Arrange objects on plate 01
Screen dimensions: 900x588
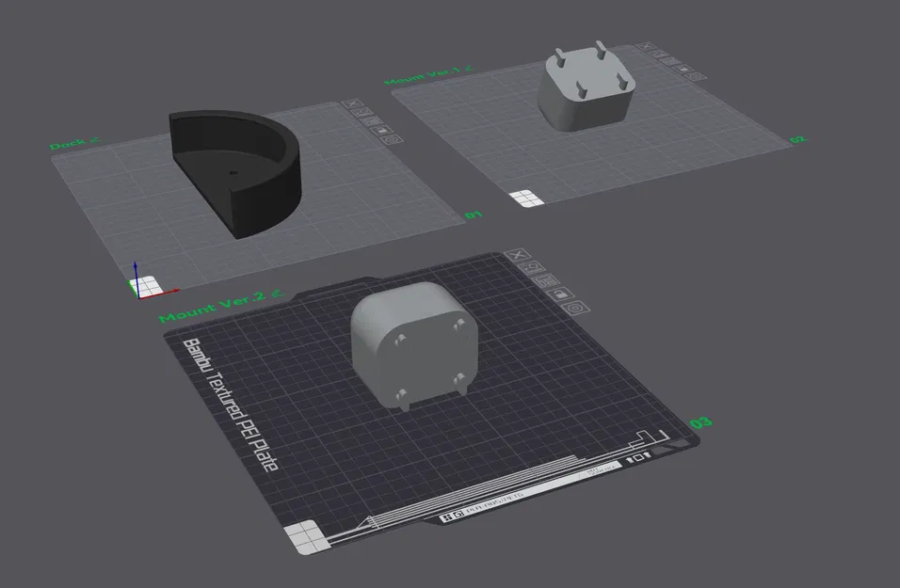[373, 121]
